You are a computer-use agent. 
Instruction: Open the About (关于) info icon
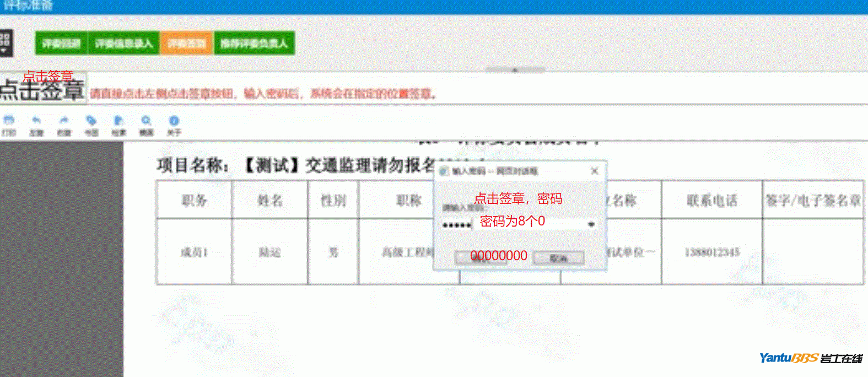(174, 121)
